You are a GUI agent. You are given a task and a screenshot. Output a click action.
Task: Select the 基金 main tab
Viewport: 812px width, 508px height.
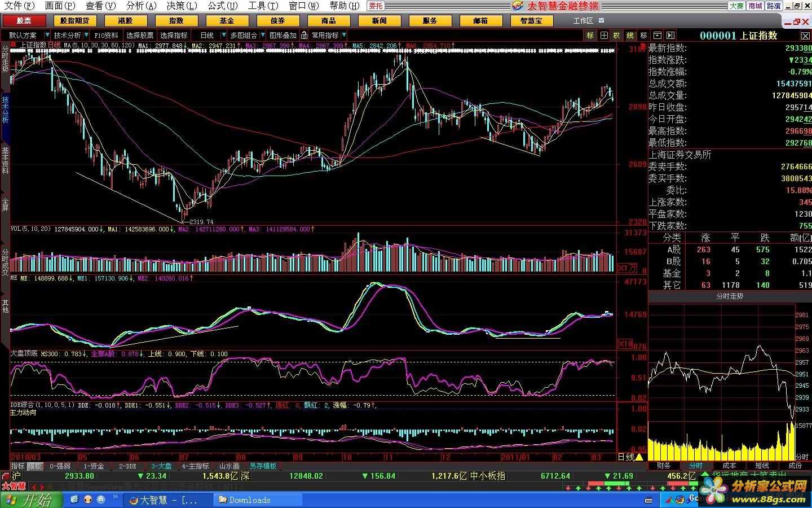pyautogui.click(x=227, y=20)
